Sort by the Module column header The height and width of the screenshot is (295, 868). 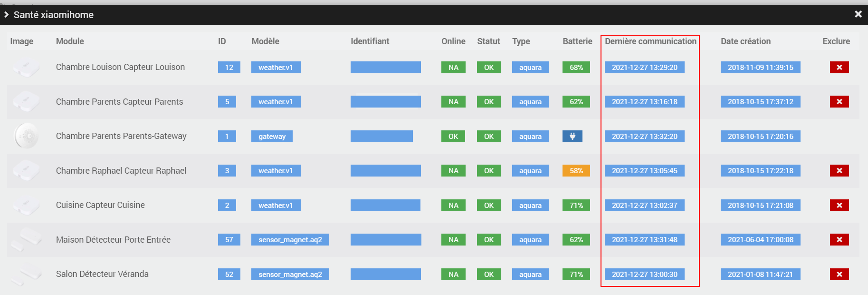click(x=70, y=41)
